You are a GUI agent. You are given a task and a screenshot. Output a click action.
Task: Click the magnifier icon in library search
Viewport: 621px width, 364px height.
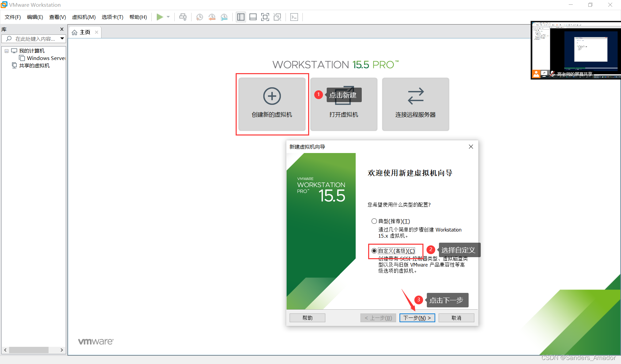coord(9,39)
